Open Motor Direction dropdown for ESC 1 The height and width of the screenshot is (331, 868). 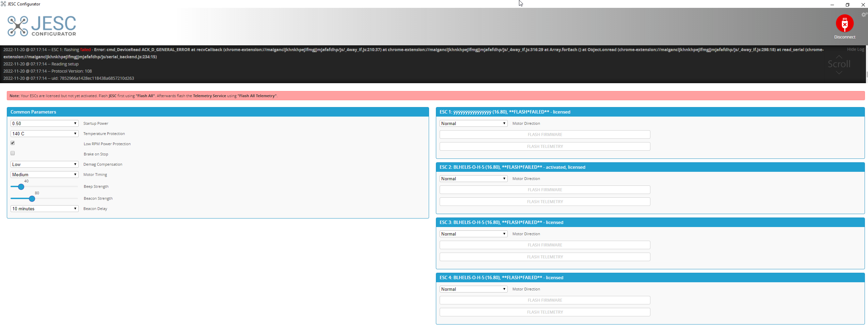473,123
